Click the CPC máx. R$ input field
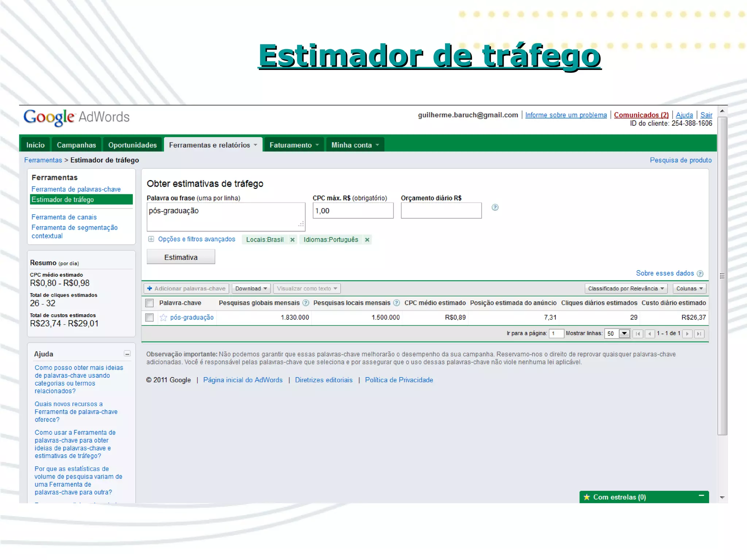The width and height of the screenshot is (747, 560). click(x=353, y=211)
